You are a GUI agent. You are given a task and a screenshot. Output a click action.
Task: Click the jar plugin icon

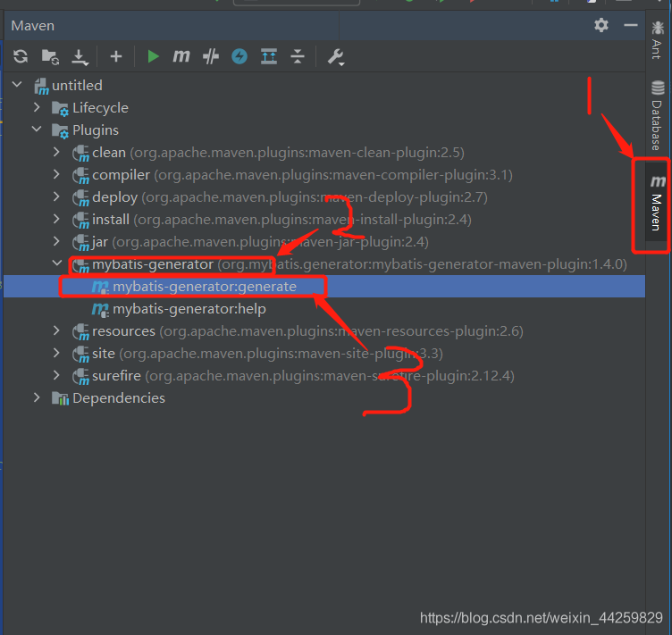click(x=80, y=243)
